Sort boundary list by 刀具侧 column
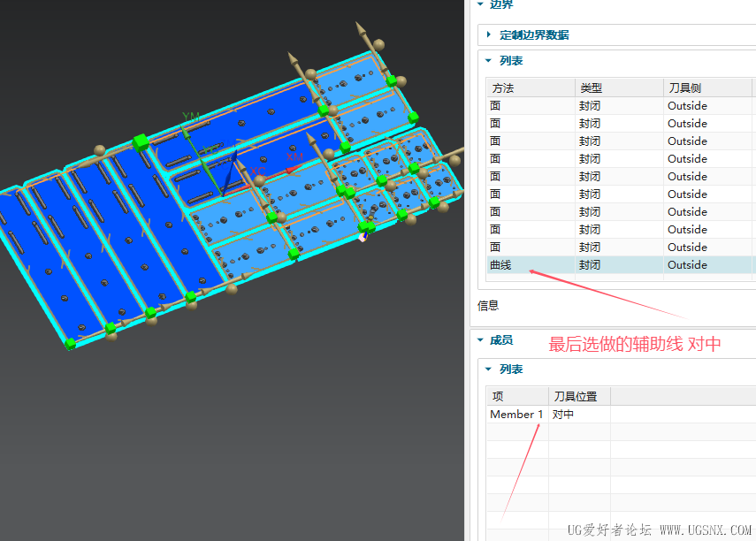This screenshot has width=756, height=541. [707, 88]
